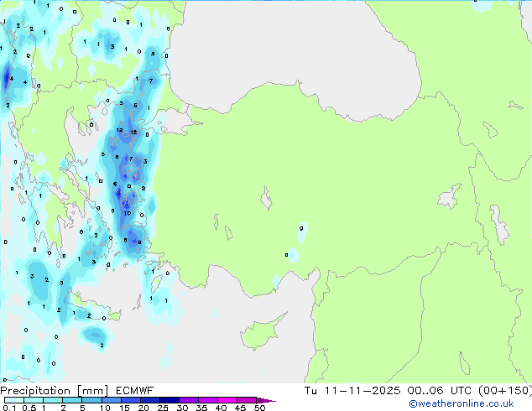Pick the 45–50 mm legend swatch
The height and width of the screenshot is (411, 532).
tap(247, 400)
